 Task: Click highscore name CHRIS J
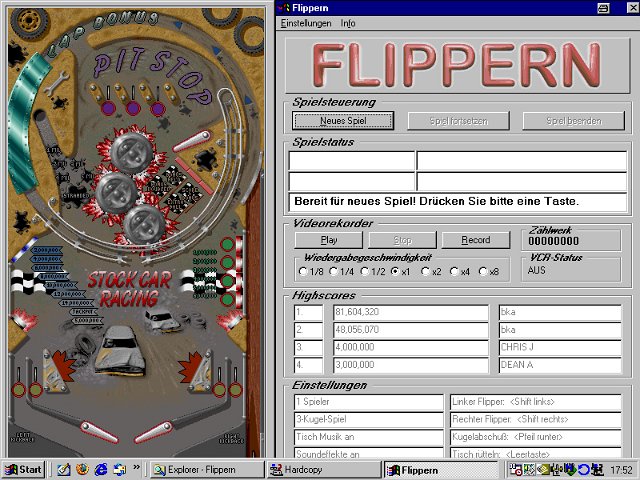(560, 347)
